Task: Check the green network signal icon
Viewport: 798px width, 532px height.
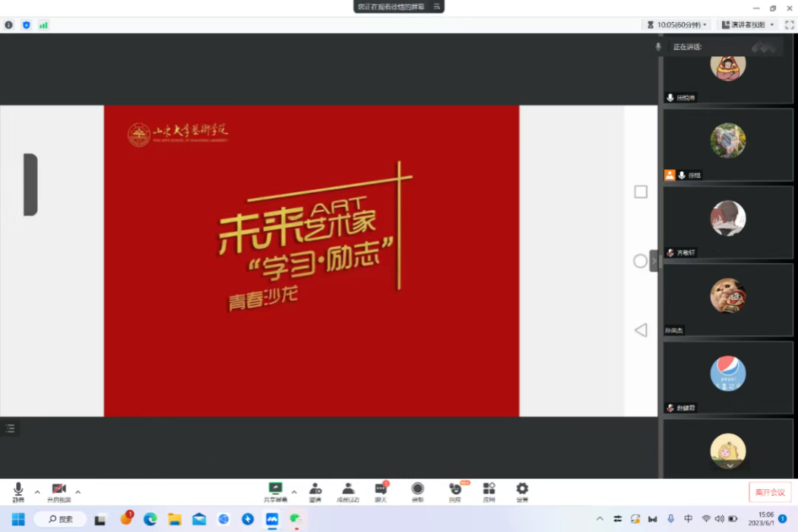Action: pyautogui.click(x=44, y=24)
